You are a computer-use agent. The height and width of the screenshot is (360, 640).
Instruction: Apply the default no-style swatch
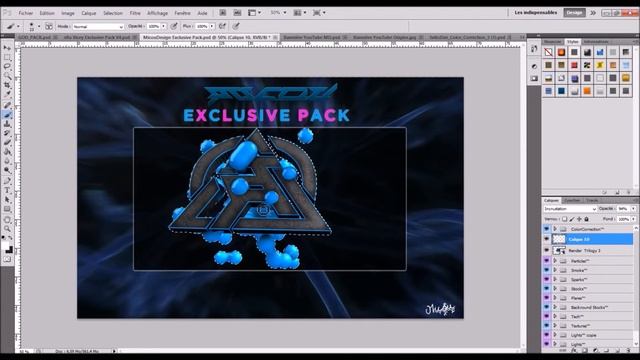pyautogui.click(x=548, y=52)
